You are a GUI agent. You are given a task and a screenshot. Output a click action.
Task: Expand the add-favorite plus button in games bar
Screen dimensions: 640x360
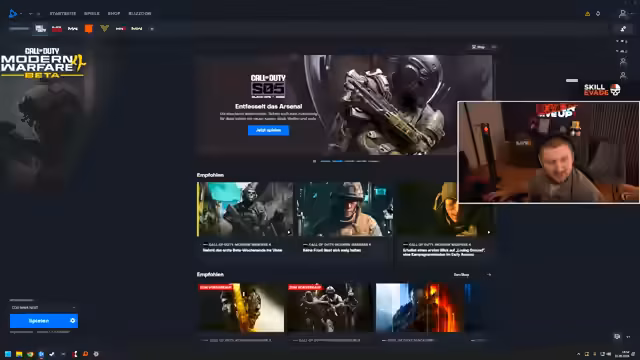coord(152,29)
